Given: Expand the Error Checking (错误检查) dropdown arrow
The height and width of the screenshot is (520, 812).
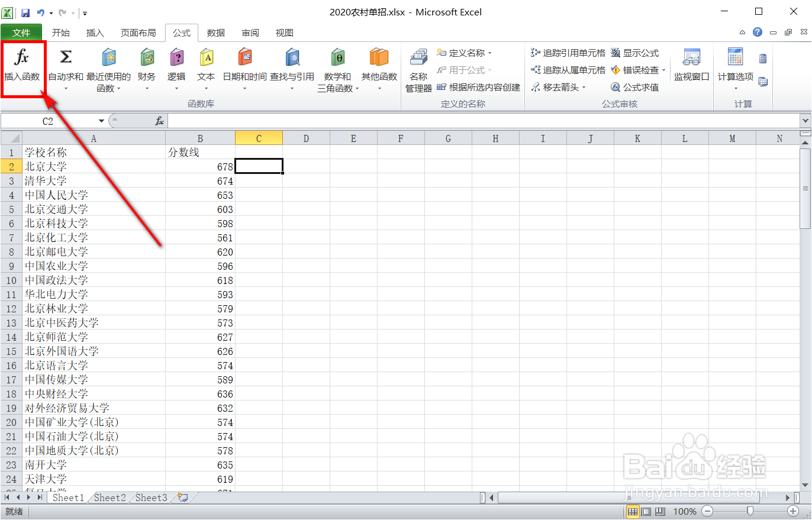Looking at the screenshot, I should point(664,70).
